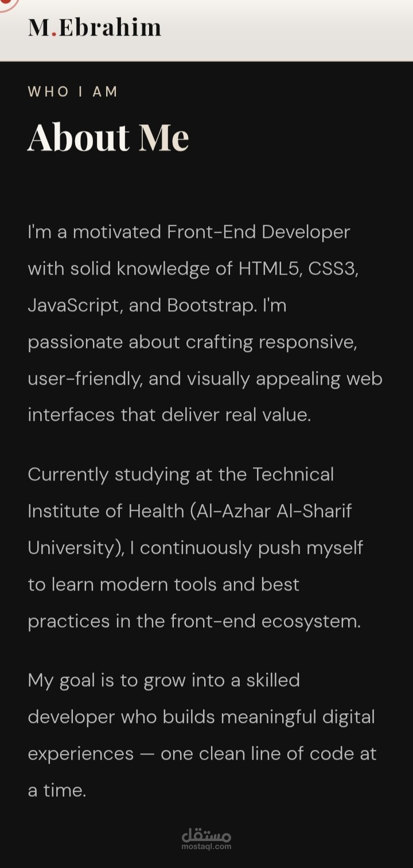This screenshot has height=868, width=413.
Task: Click the word "Bootstrap" in the paragraph
Action: pos(211,305)
